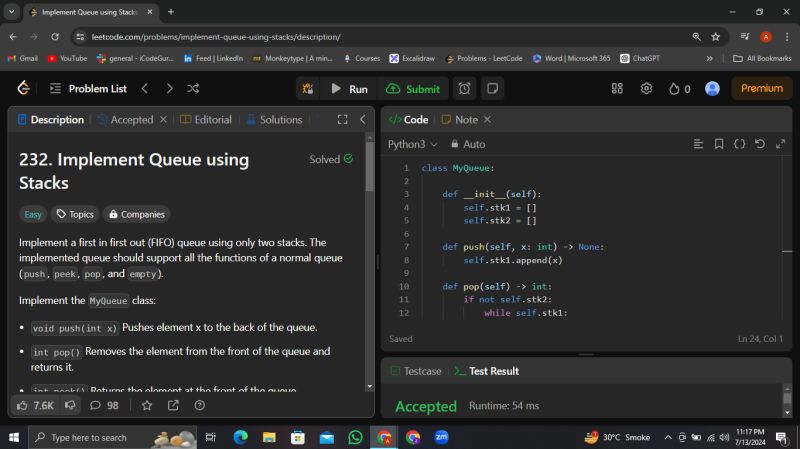Open the Solutions tab
The width and height of the screenshot is (800, 449).
274,119
